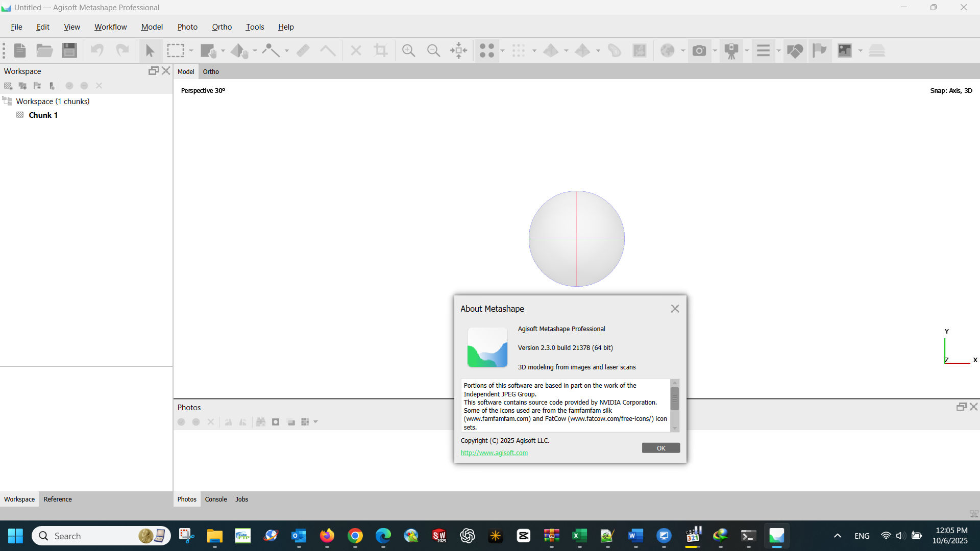
Task: Open the Workflow menu
Action: click(x=110, y=27)
